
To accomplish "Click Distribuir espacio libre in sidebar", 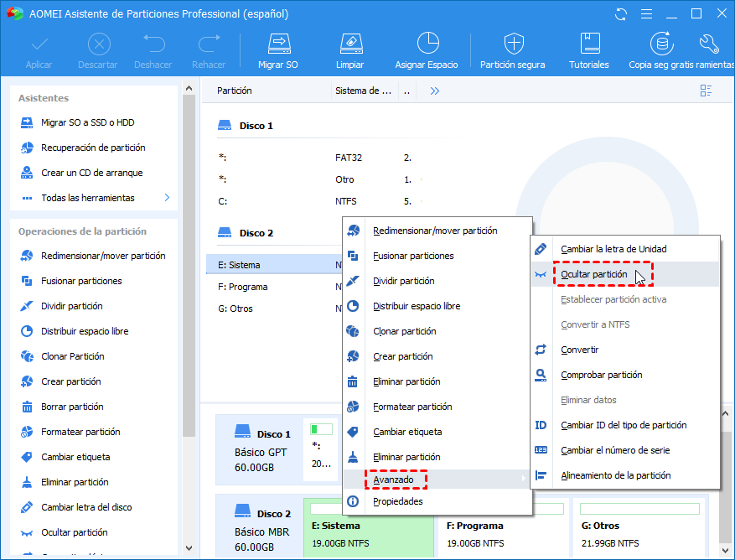I will pos(85,331).
